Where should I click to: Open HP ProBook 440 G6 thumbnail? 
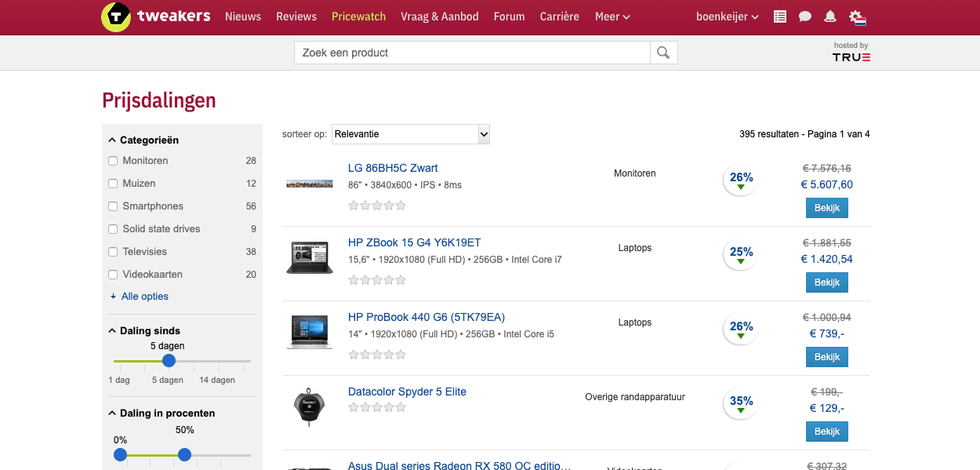pos(309,331)
